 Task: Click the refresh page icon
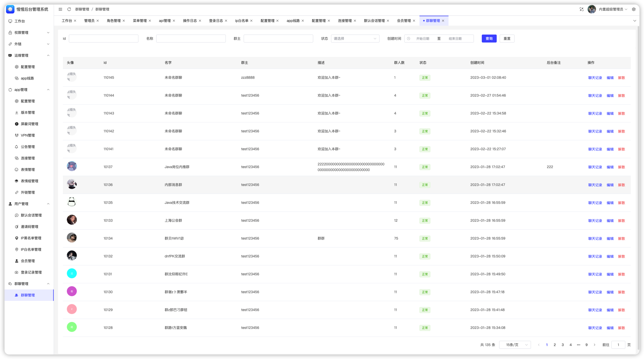[x=69, y=9]
